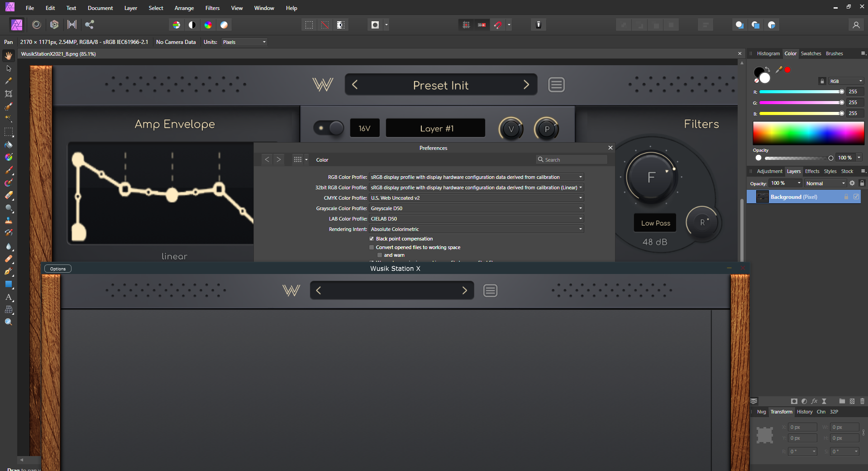This screenshot has height=471, width=868.
Task: Delete layer with the trash icon
Action: tap(862, 401)
